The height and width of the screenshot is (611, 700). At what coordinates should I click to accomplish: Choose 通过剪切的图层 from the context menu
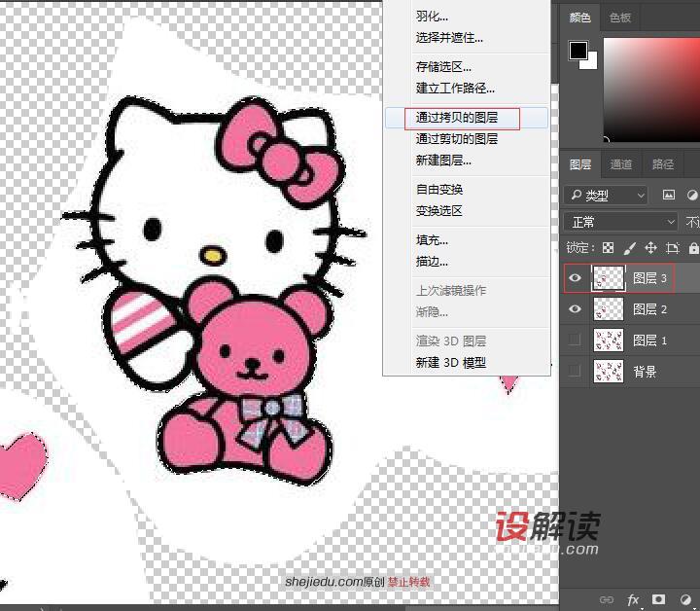click(456, 139)
